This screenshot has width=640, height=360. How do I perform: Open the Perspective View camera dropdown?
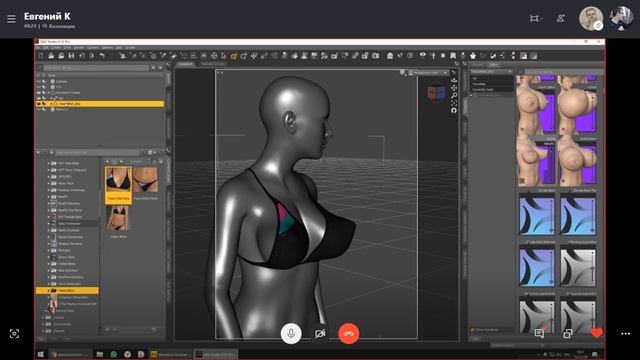(428, 73)
